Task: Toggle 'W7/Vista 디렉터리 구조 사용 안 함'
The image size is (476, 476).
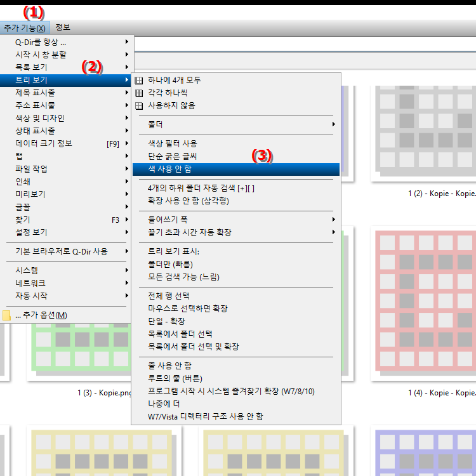Action: click(x=236, y=416)
